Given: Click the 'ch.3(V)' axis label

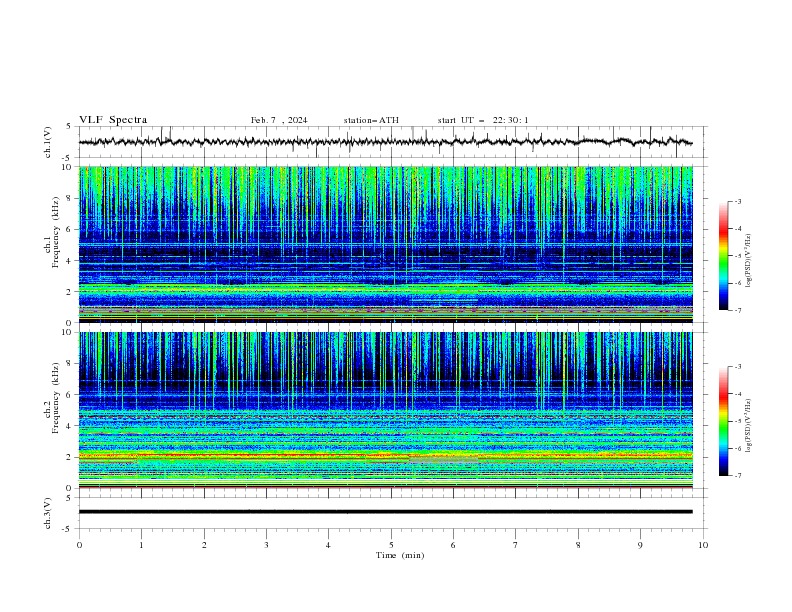Looking at the screenshot, I should coord(48,513).
